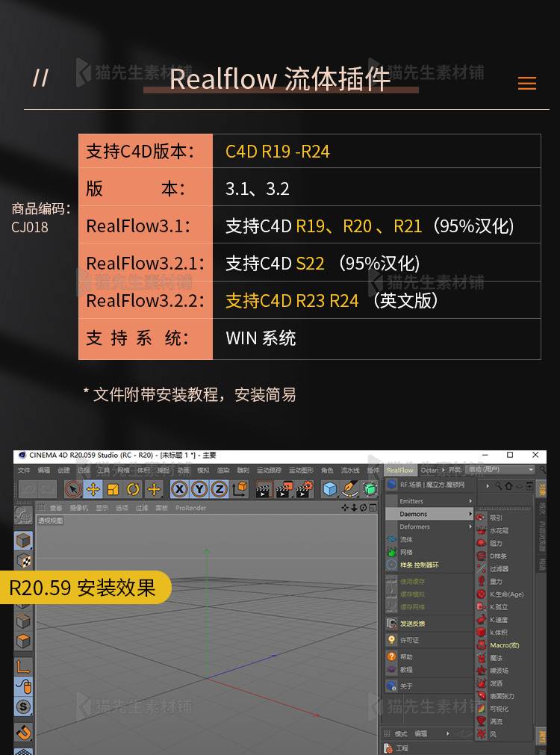Click the Make Editable icon in left palette
This screenshot has height=755, width=560.
pos(23,515)
